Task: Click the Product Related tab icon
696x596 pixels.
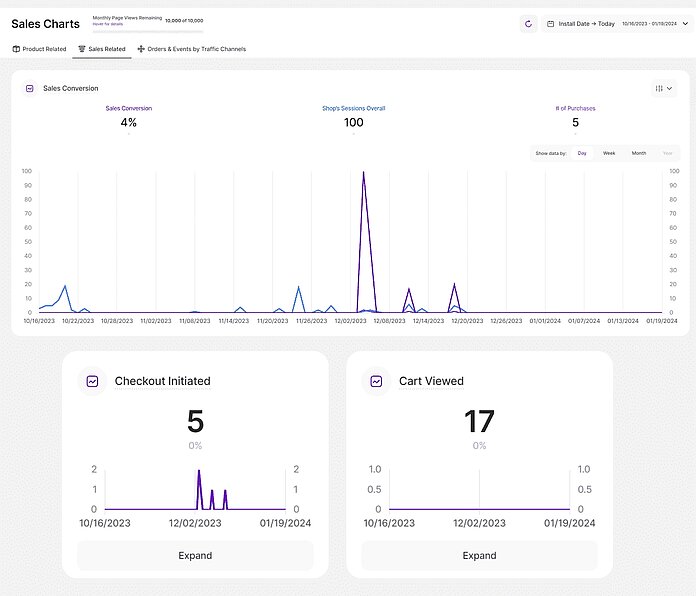Action: click(16, 49)
